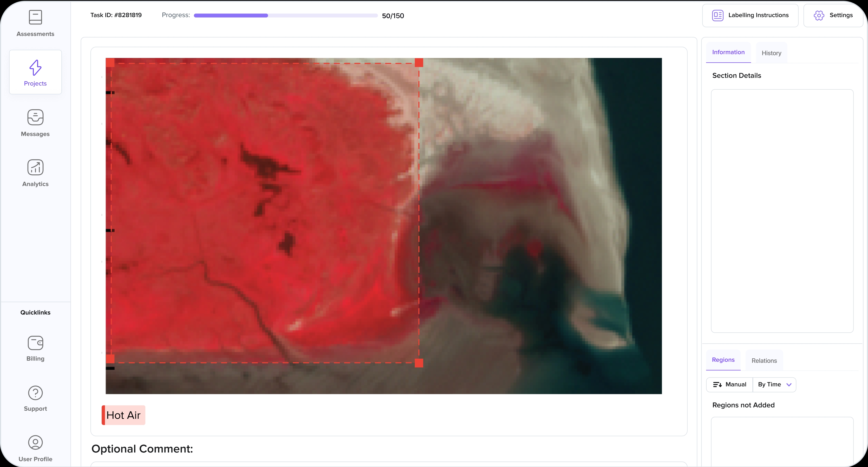868x467 pixels.
Task: Click the top-right bounding box handle
Action: coord(419,63)
